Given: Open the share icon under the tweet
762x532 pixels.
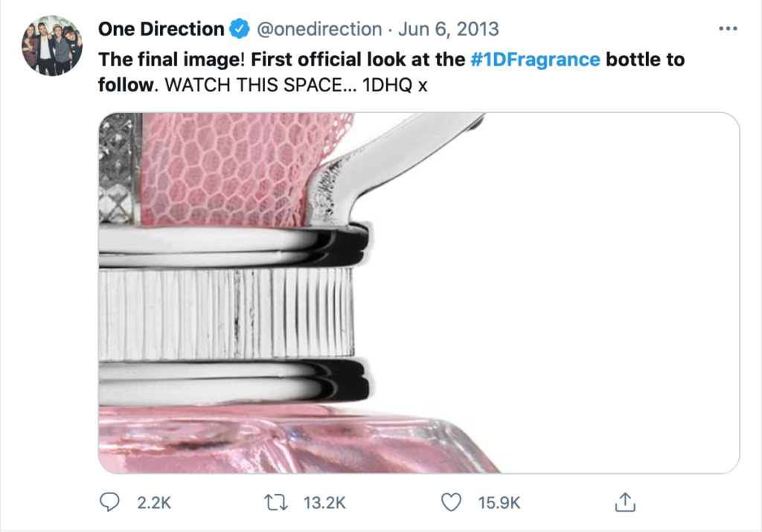Looking at the screenshot, I should [624, 502].
